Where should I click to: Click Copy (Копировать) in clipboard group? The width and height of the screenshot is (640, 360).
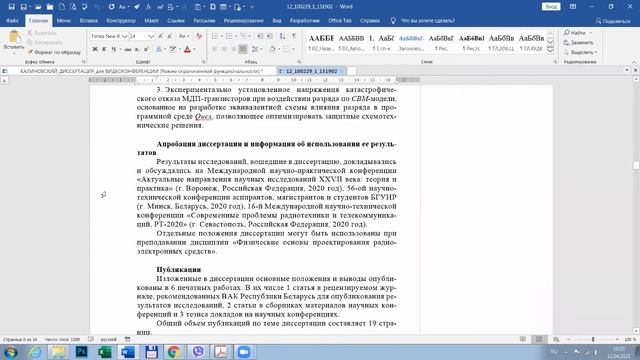[x=44, y=42]
